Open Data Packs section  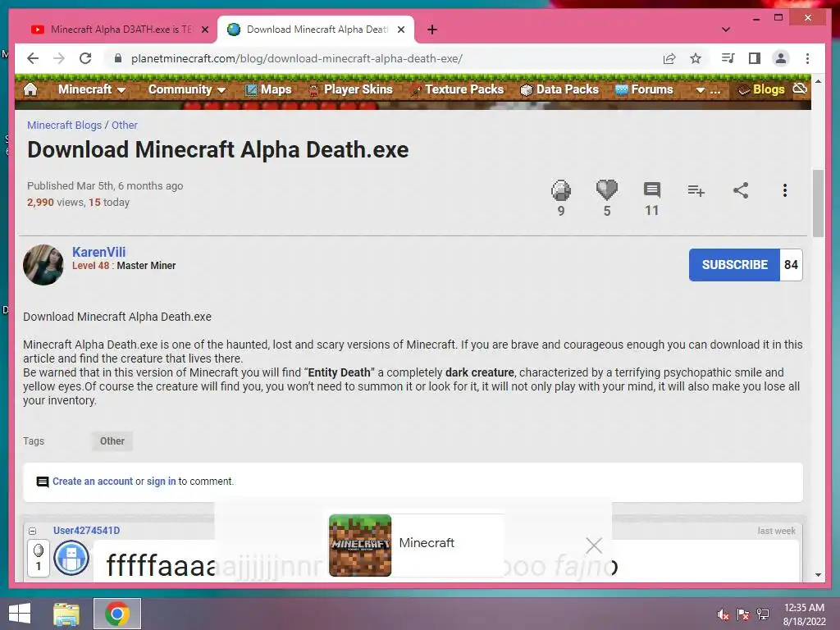pos(559,89)
